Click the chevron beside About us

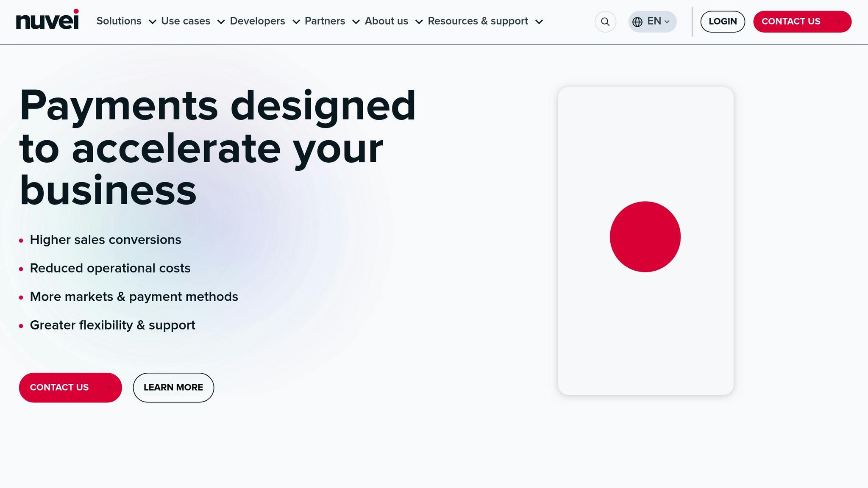(419, 22)
